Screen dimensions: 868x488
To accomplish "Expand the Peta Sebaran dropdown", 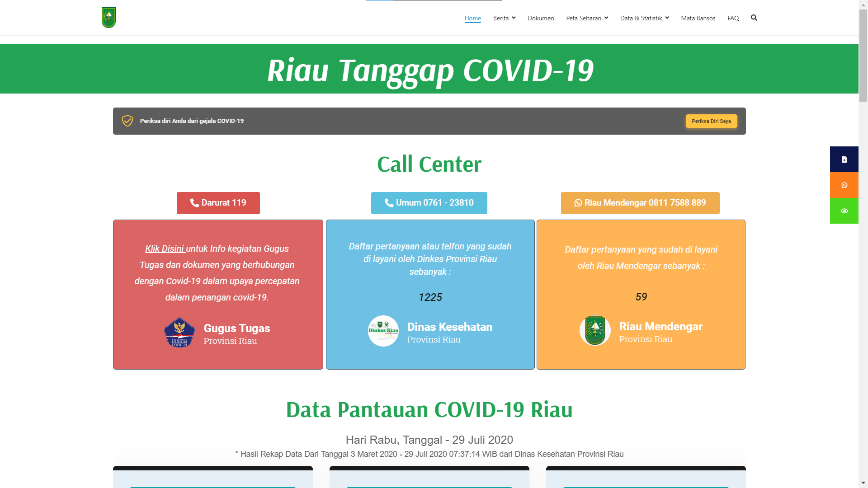I will 587,18.
